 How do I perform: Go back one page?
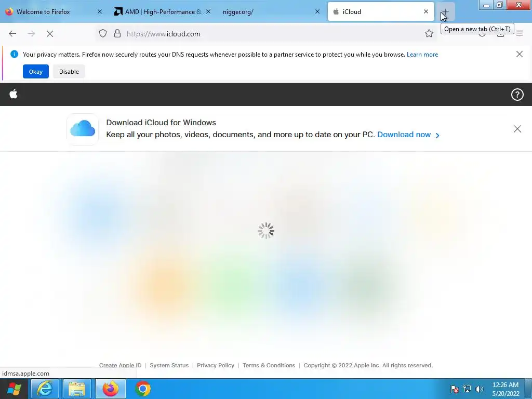tap(12, 34)
